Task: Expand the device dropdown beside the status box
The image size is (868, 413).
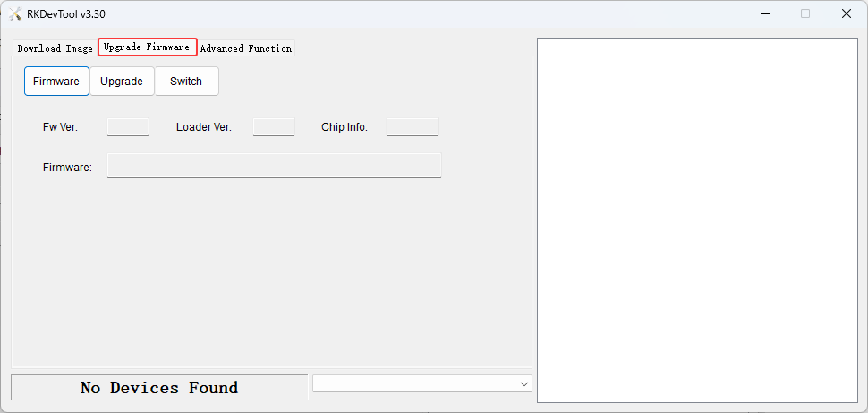Action: tap(523, 383)
